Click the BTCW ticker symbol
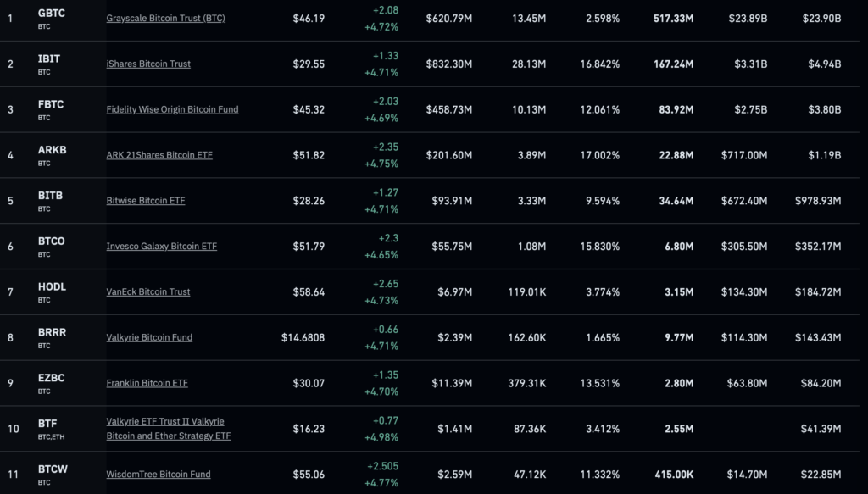This screenshot has height=494, width=868. (52, 469)
